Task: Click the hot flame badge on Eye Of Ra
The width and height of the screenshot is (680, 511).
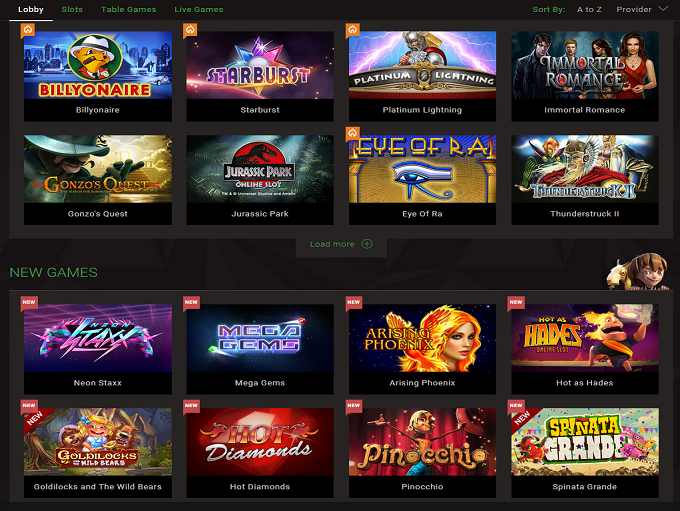Action: coord(353,134)
